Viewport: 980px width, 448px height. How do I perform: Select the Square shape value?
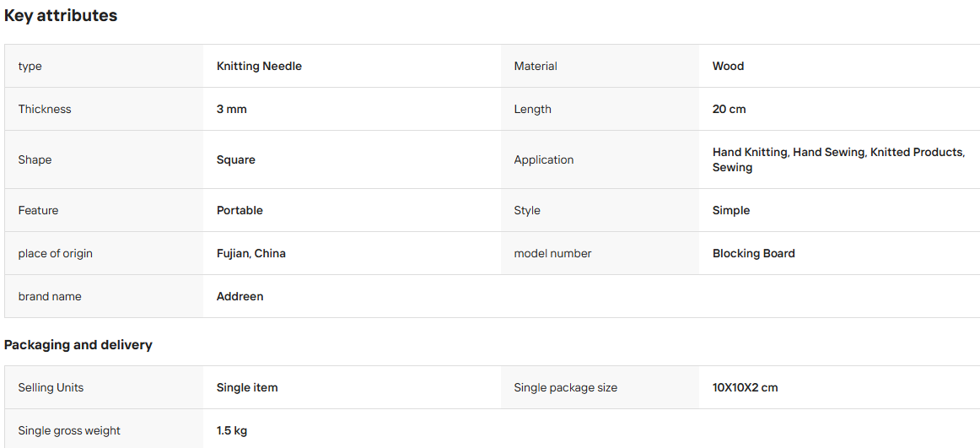pyautogui.click(x=236, y=159)
